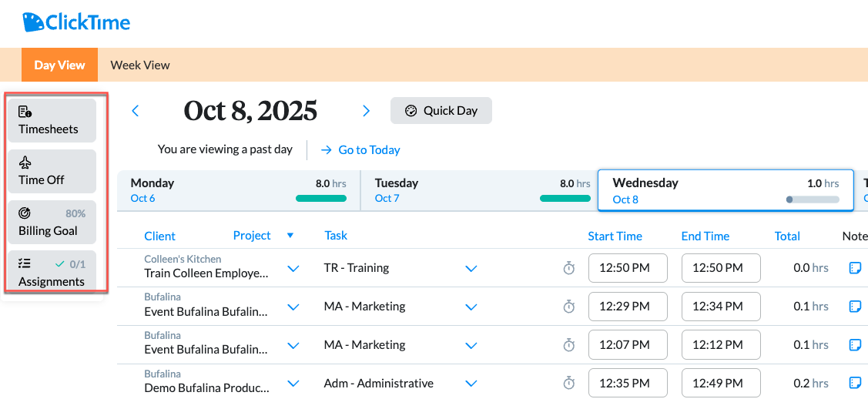Sort by End Time column header
Screen dimensions: 868x399
click(705, 236)
